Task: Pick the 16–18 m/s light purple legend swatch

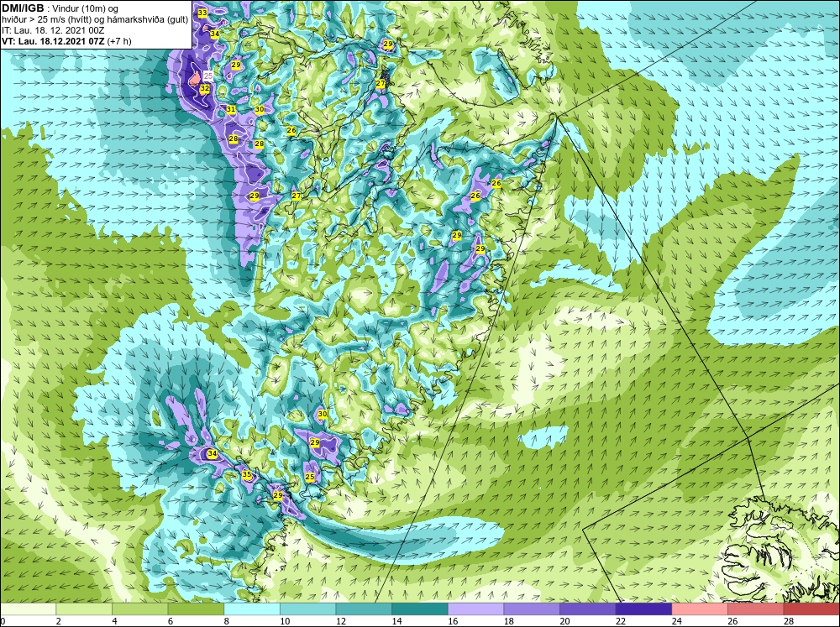Action: click(475, 609)
